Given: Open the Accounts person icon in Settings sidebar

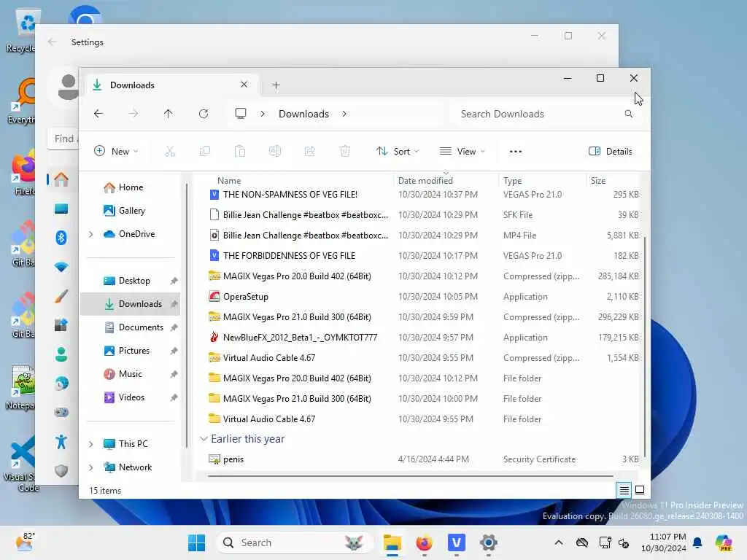Looking at the screenshot, I should click(x=61, y=354).
